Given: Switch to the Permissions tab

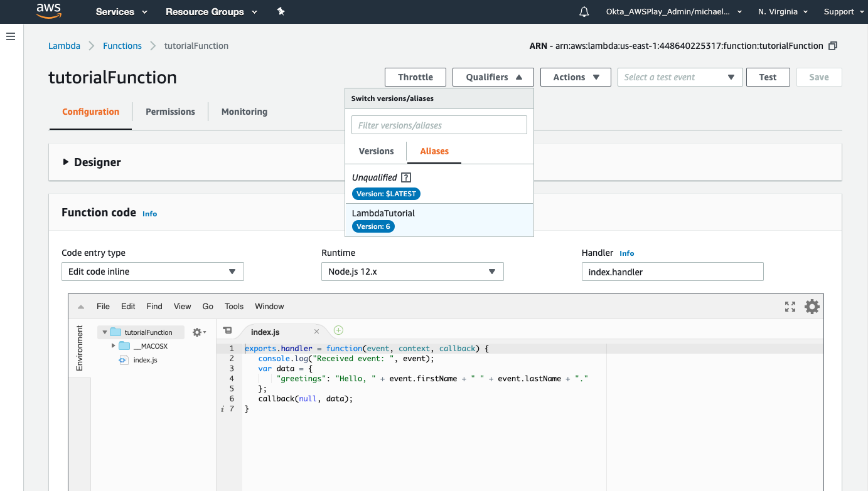Looking at the screenshot, I should click(x=170, y=112).
